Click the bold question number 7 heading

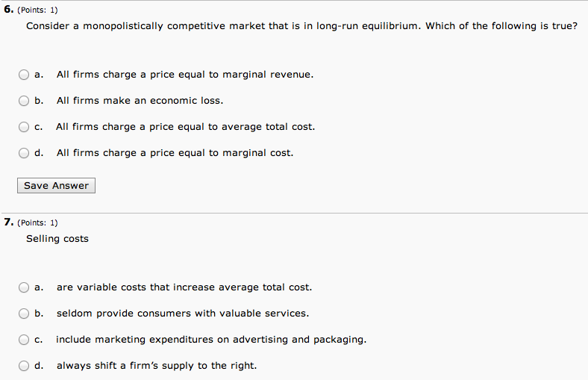click(x=9, y=222)
